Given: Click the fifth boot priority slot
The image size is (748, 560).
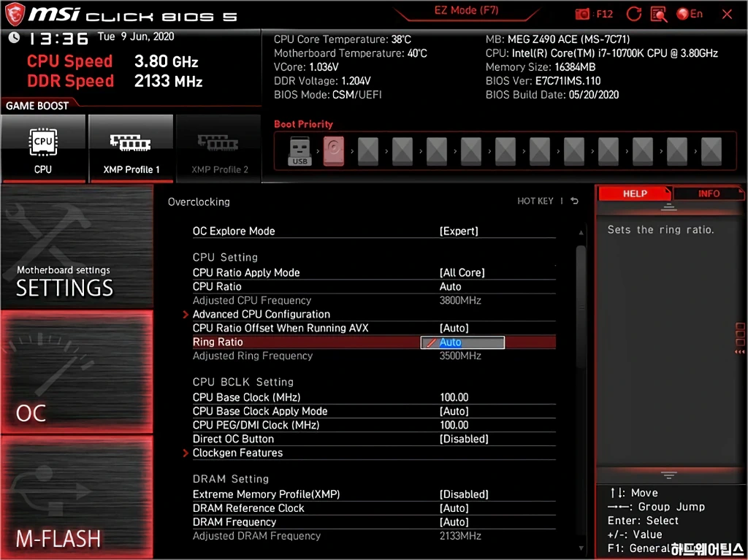Looking at the screenshot, I should [x=437, y=151].
